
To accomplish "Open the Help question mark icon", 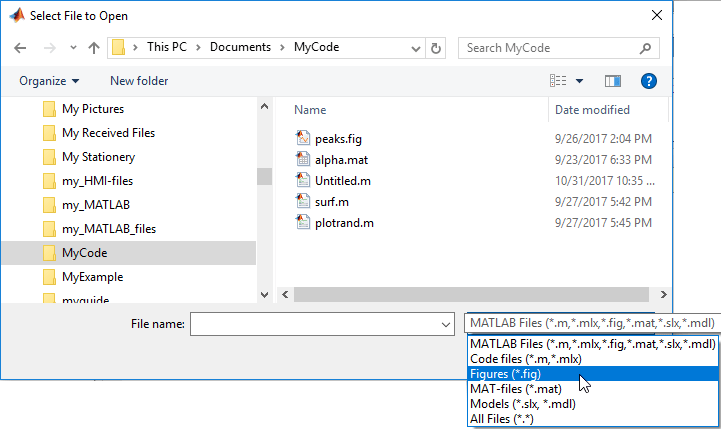I will click(x=648, y=81).
